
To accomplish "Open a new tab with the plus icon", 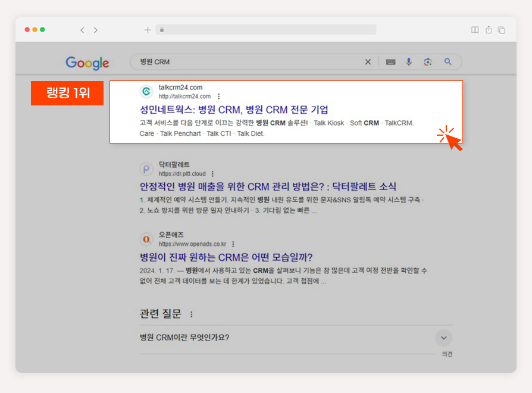I will (148, 30).
